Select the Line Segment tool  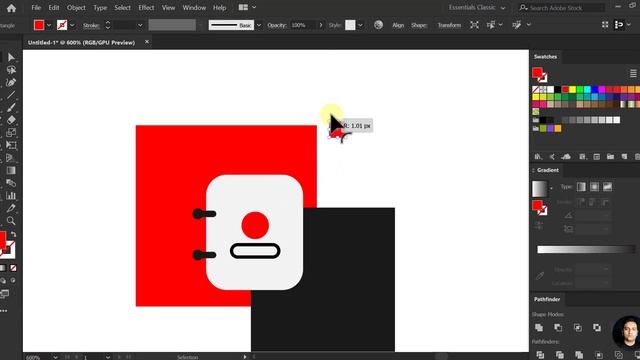(x=11, y=95)
